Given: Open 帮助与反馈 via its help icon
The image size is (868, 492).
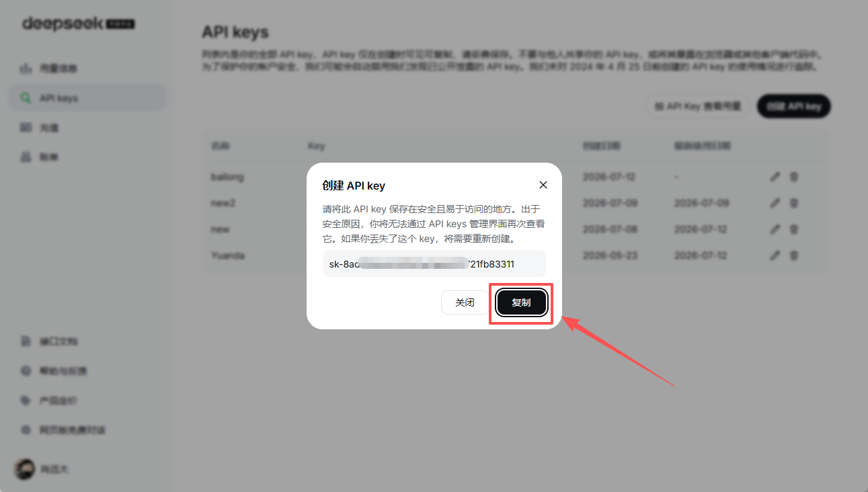Looking at the screenshot, I should click(x=26, y=370).
